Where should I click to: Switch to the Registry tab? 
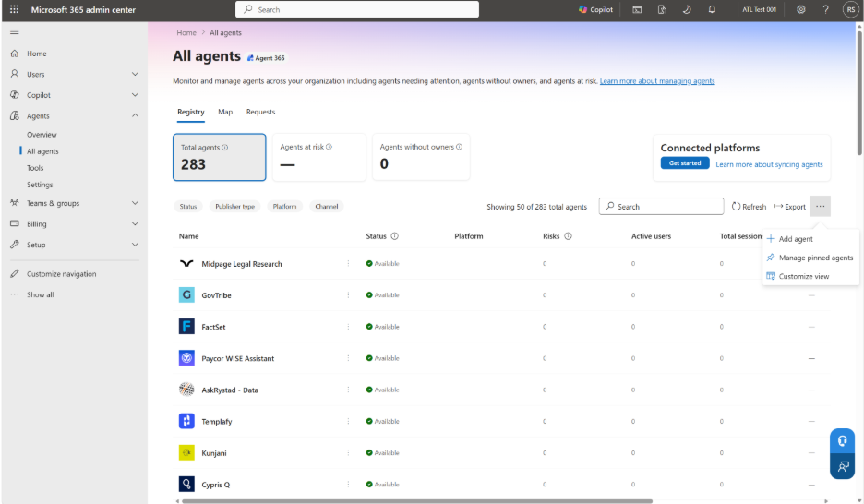point(191,112)
